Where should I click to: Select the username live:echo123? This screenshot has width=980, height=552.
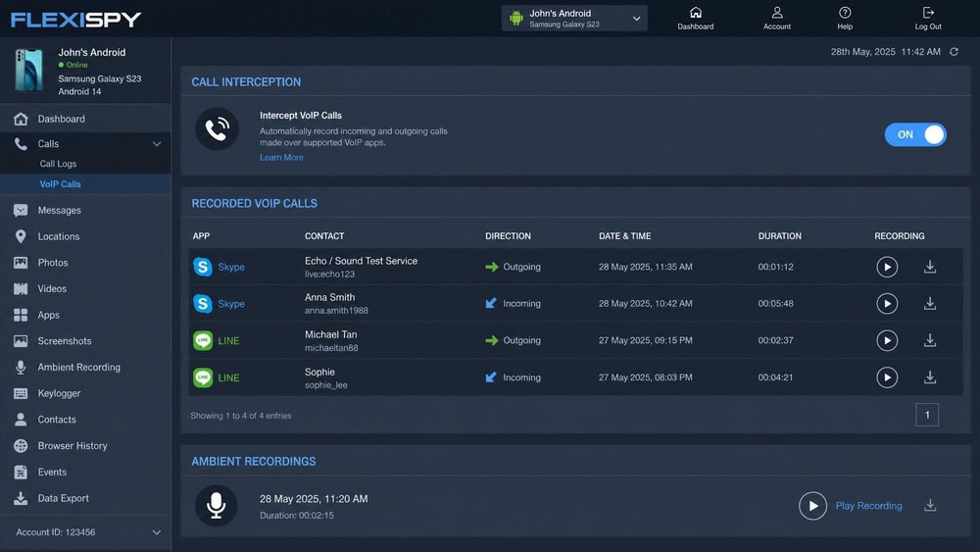pyautogui.click(x=329, y=275)
